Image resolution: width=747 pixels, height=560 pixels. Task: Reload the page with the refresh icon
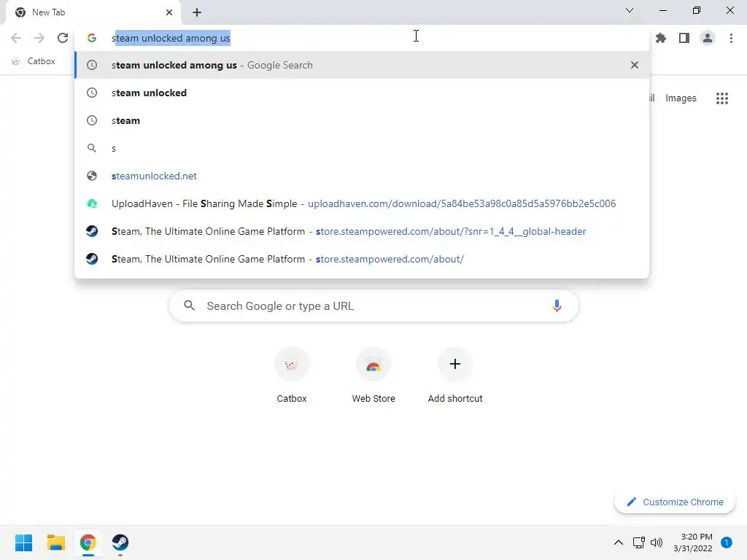tap(63, 38)
